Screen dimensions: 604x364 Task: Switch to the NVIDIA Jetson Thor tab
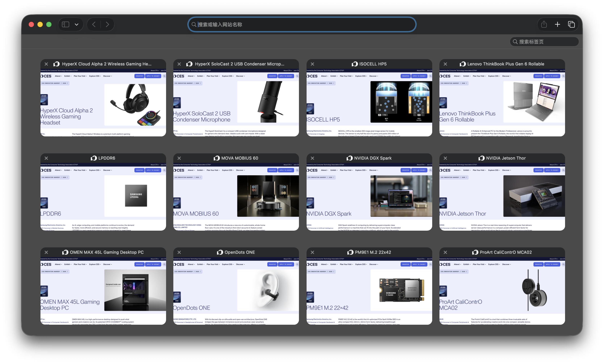click(502, 196)
